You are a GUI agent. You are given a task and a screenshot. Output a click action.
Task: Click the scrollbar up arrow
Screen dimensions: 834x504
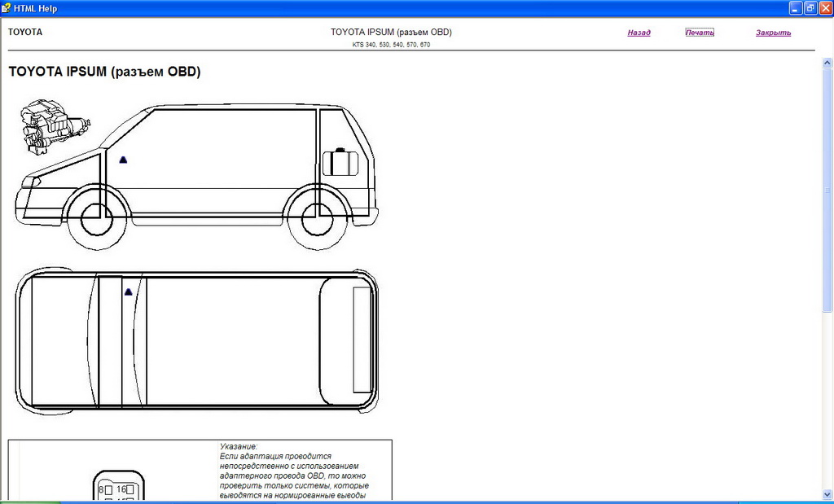click(x=827, y=64)
